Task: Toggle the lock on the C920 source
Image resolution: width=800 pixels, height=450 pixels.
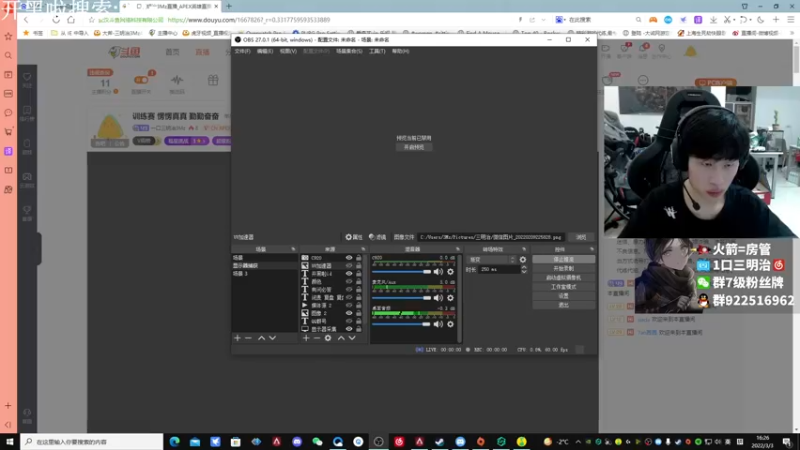Action: (359, 258)
